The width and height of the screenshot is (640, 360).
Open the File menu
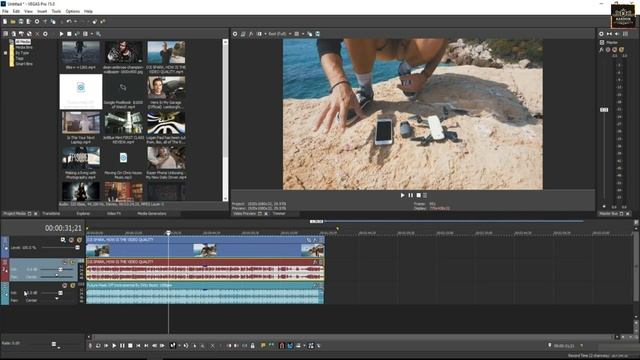coord(5,11)
